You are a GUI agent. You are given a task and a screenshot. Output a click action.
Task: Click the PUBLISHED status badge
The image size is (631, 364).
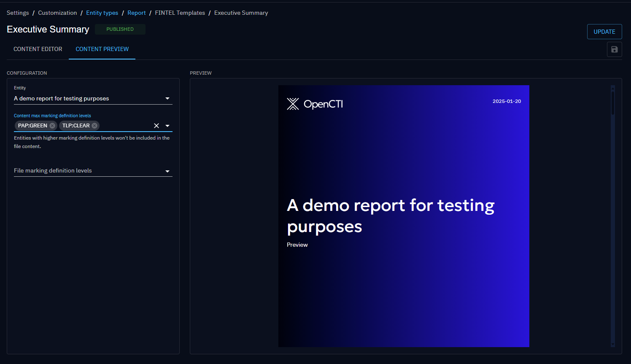[x=120, y=29]
